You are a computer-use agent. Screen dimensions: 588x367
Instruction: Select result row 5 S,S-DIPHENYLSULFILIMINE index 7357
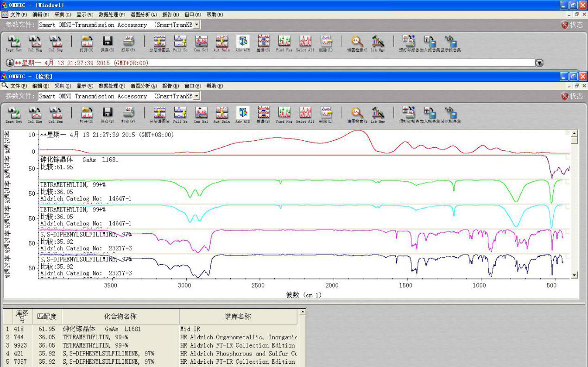pyautogui.click(x=151, y=361)
